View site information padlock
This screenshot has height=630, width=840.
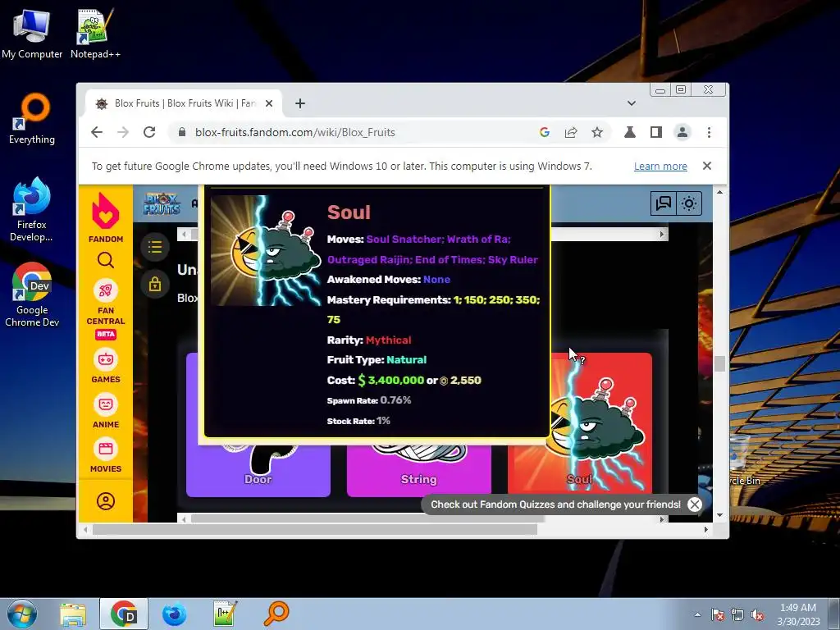[x=181, y=132]
